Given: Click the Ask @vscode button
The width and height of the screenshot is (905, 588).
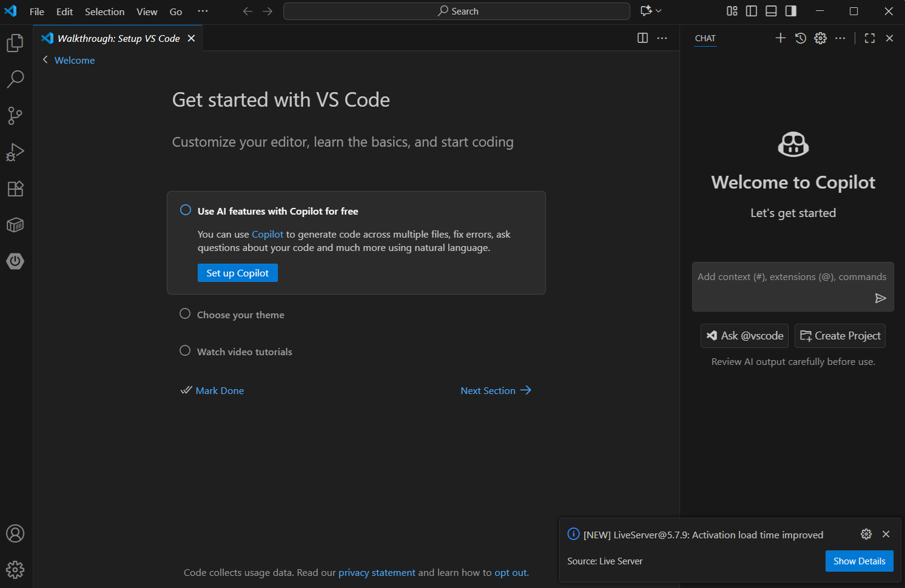Looking at the screenshot, I should (745, 336).
